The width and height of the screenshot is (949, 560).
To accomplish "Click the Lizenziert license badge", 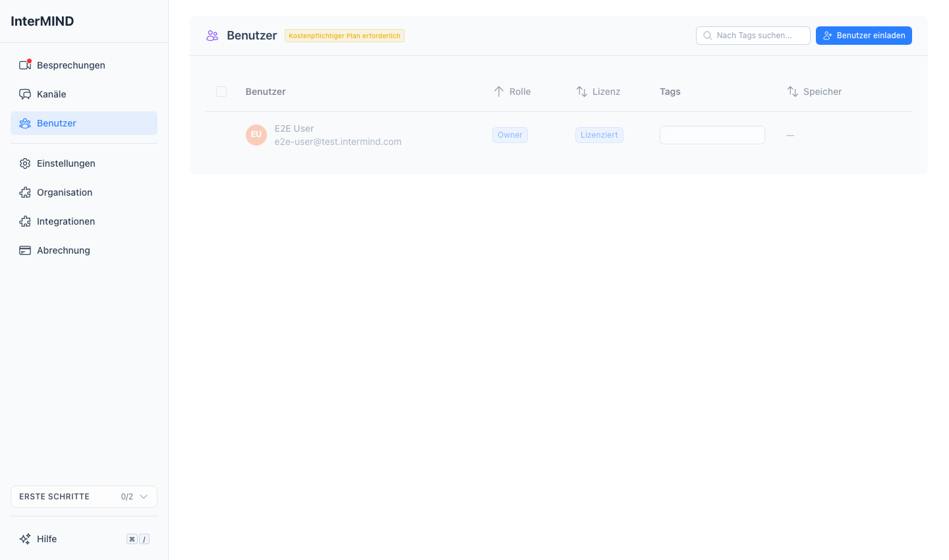I will point(599,135).
